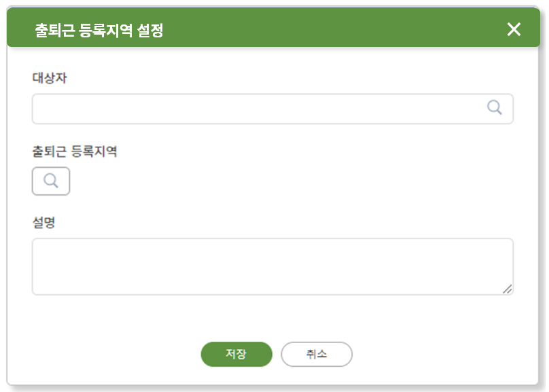This screenshot has height=392, width=549.
Task: Discard changes by clicking 취소
Action: [317, 354]
